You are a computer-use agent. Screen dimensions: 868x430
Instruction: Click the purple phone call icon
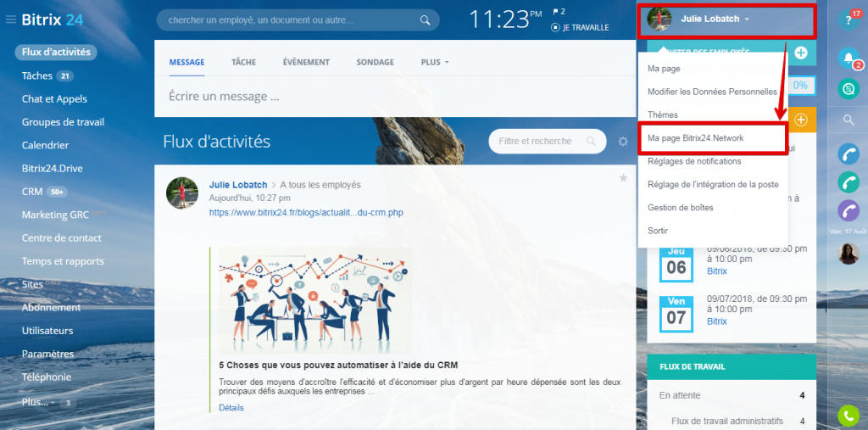coord(848,210)
